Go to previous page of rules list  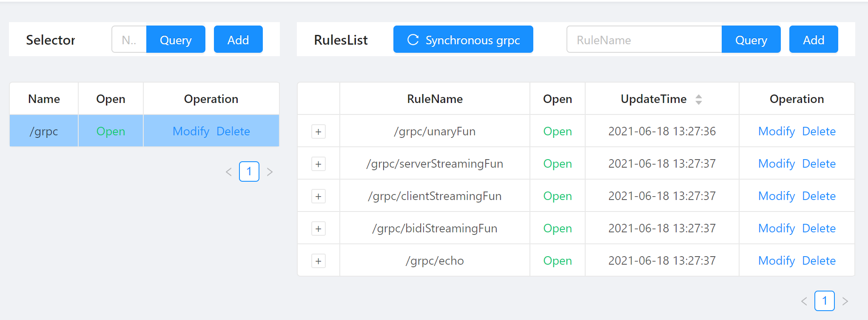click(x=804, y=301)
